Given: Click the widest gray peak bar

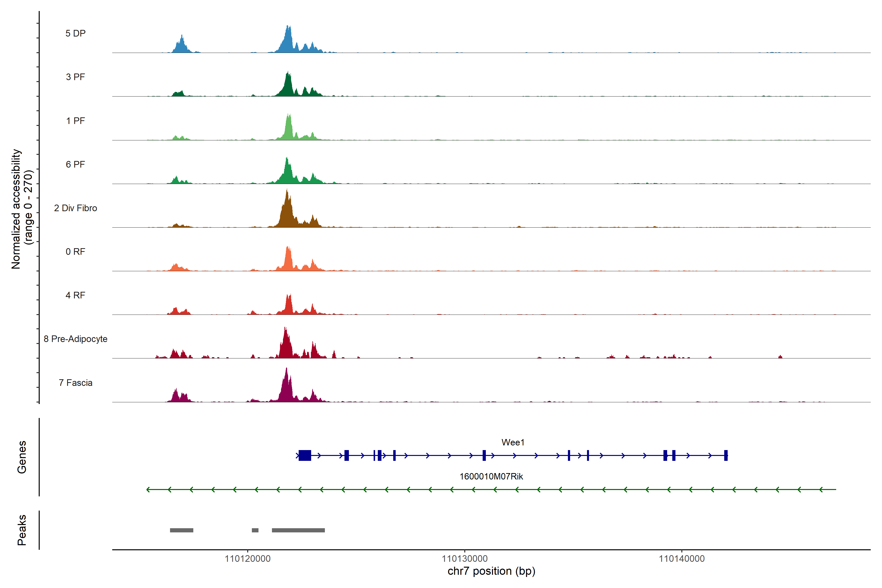Looking at the screenshot, I should (298, 530).
